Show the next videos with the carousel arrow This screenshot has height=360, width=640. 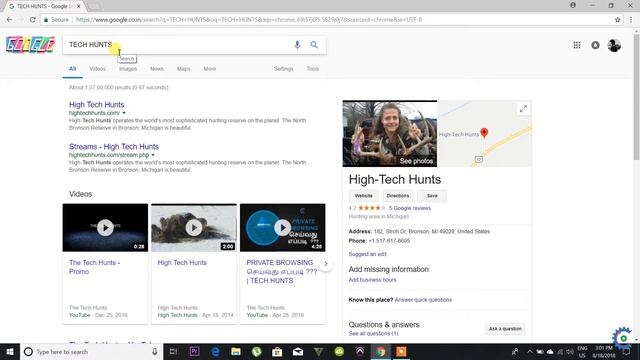[326, 264]
